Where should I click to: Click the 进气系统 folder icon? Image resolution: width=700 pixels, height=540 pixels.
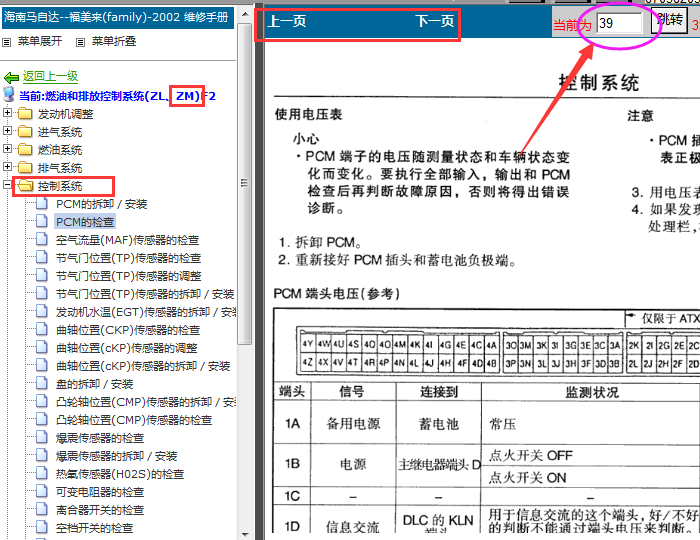point(25,132)
